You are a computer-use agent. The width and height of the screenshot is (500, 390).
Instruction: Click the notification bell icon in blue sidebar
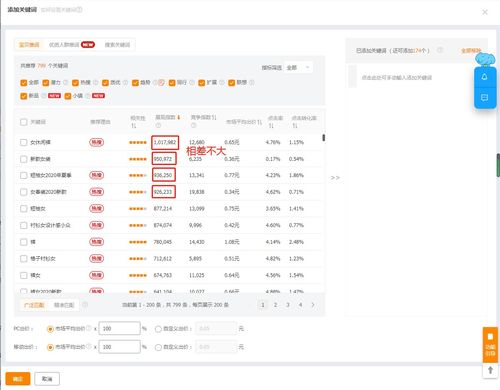point(485,77)
